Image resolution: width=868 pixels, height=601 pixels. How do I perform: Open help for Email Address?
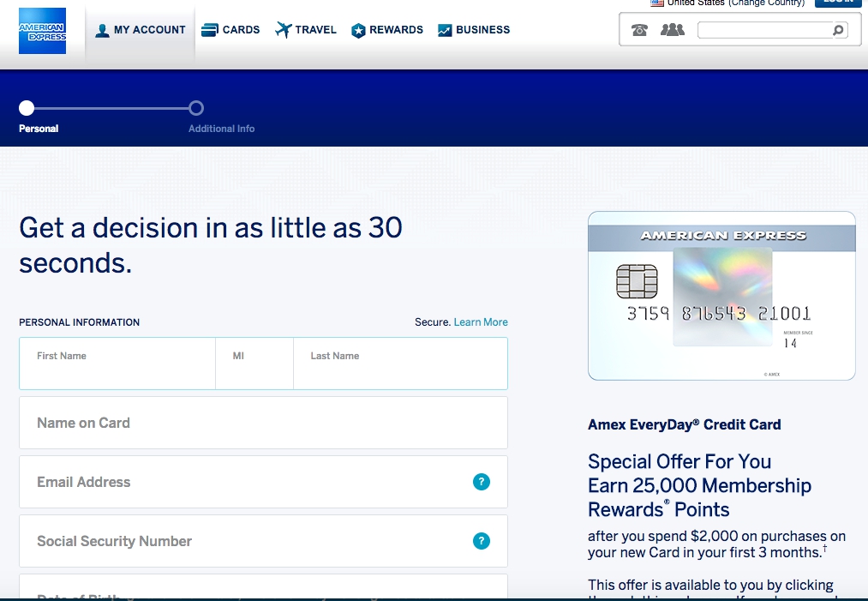click(482, 482)
